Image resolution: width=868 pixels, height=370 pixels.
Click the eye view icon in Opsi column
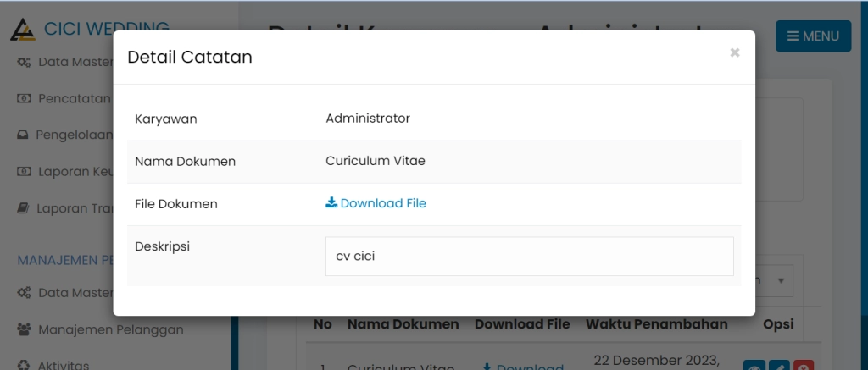click(x=754, y=366)
